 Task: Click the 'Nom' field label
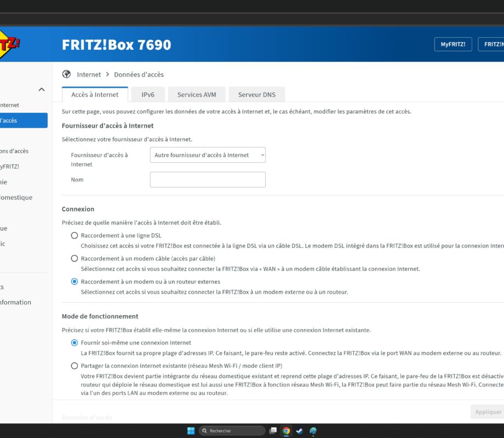77,180
